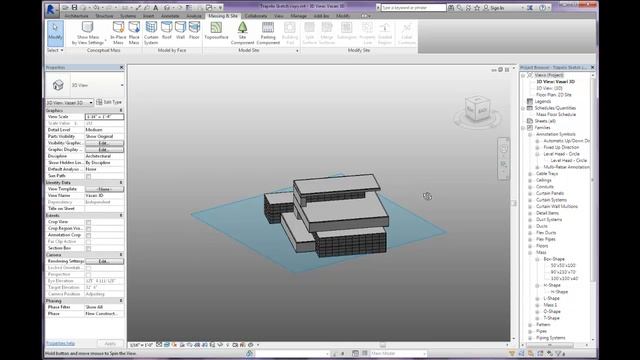Click the Help question mark icon
Image resolution: width=640 pixels, height=360 pixels.
[x=542, y=7]
